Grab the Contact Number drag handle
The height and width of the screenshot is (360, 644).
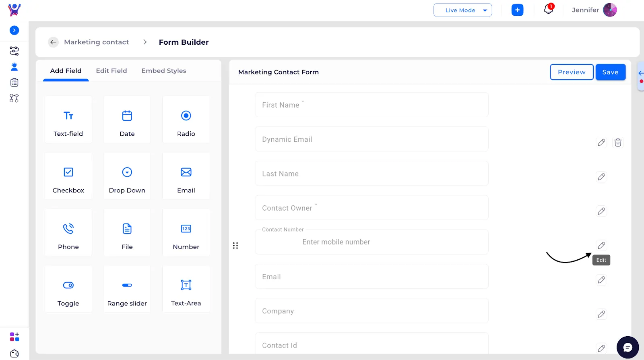(235, 246)
